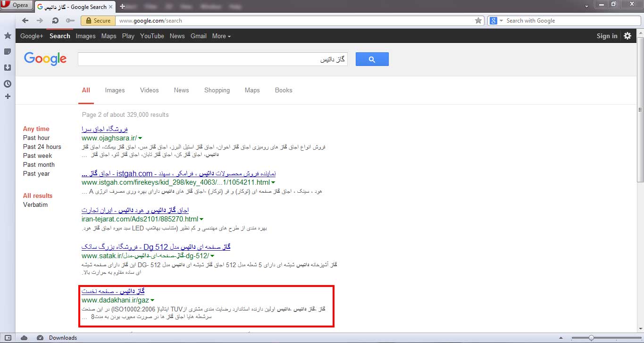Toggle the panel sidebar button in status bar

pos(8,338)
